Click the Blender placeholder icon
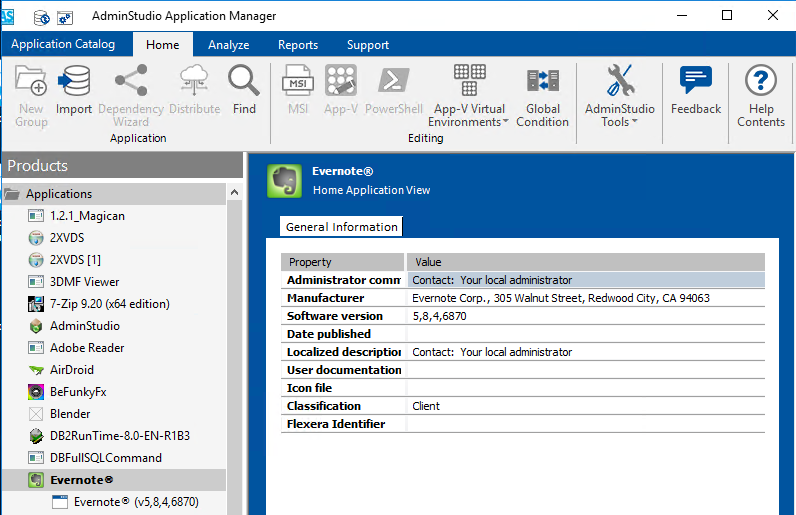 [x=36, y=414]
